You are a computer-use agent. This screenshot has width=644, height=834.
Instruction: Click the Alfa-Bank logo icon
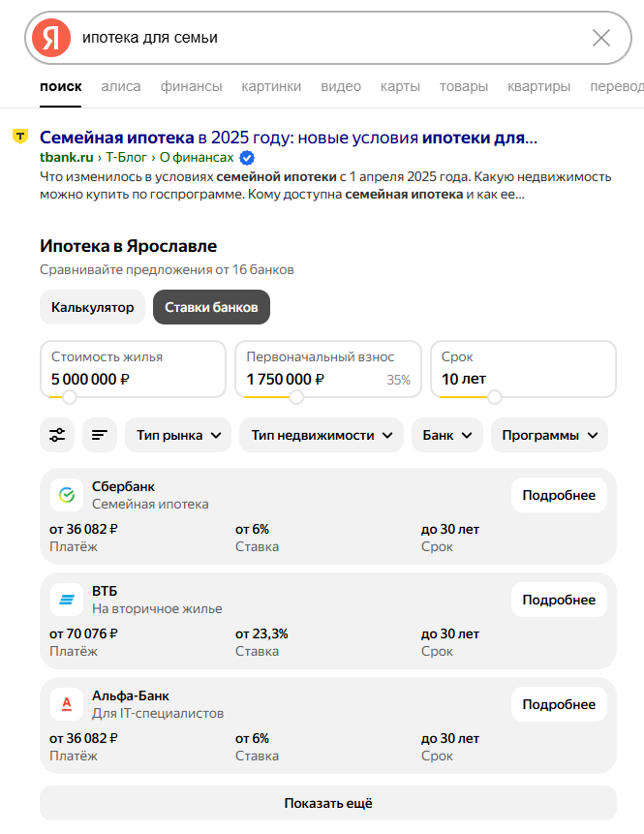67,704
